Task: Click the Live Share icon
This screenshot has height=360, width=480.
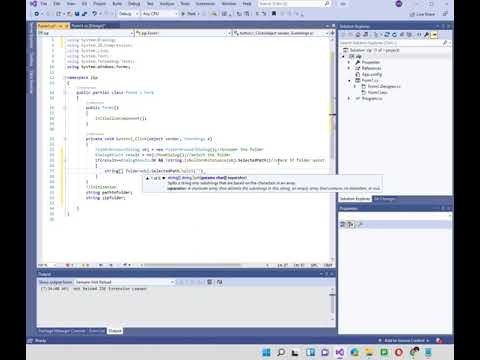Action: click(x=412, y=14)
